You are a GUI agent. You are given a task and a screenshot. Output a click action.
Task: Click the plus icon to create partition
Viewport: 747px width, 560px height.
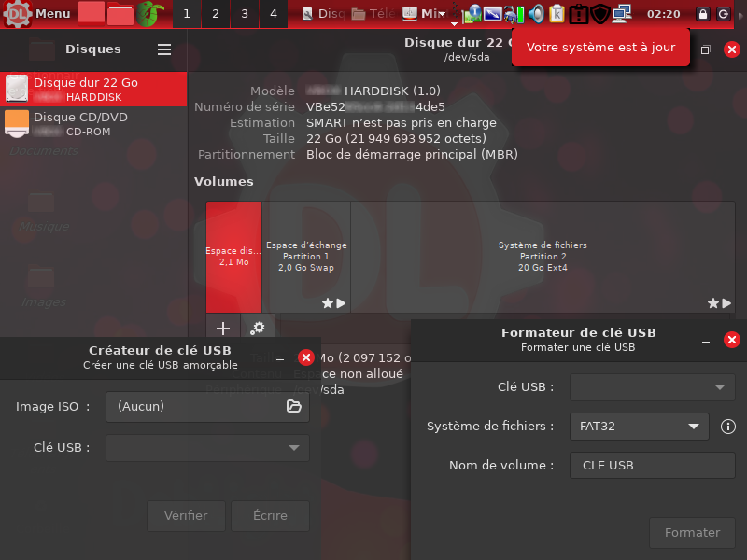pyautogui.click(x=223, y=328)
